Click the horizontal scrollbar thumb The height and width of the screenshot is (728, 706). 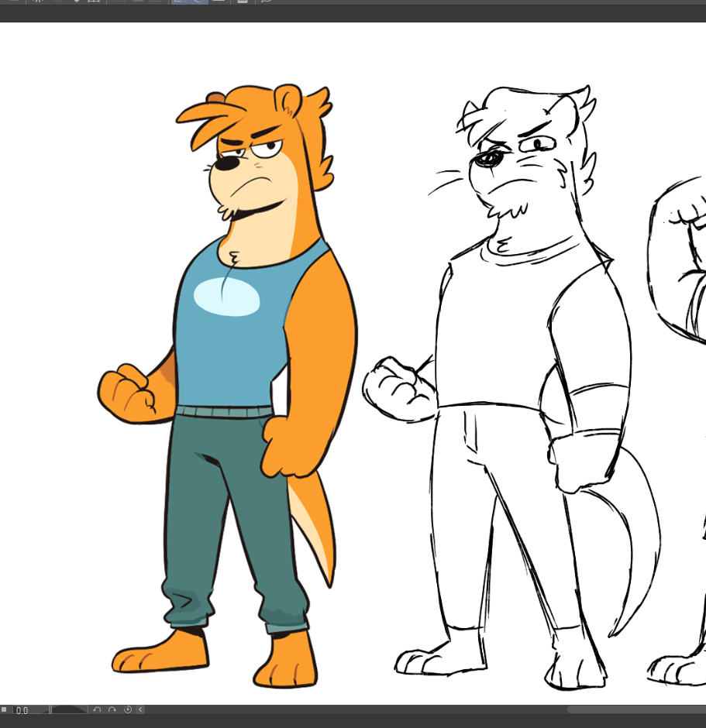pos(635,709)
